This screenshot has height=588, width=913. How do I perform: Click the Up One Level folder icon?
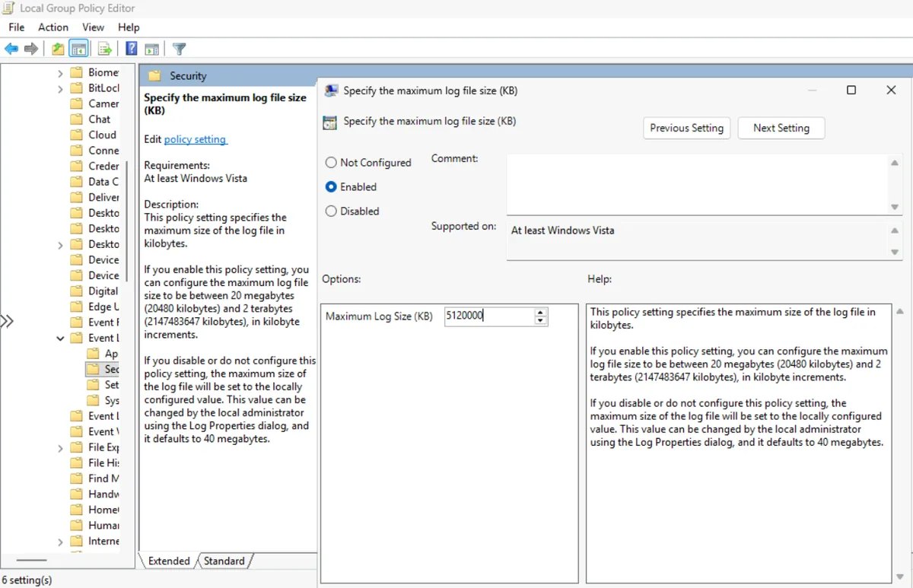click(x=58, y=49)
